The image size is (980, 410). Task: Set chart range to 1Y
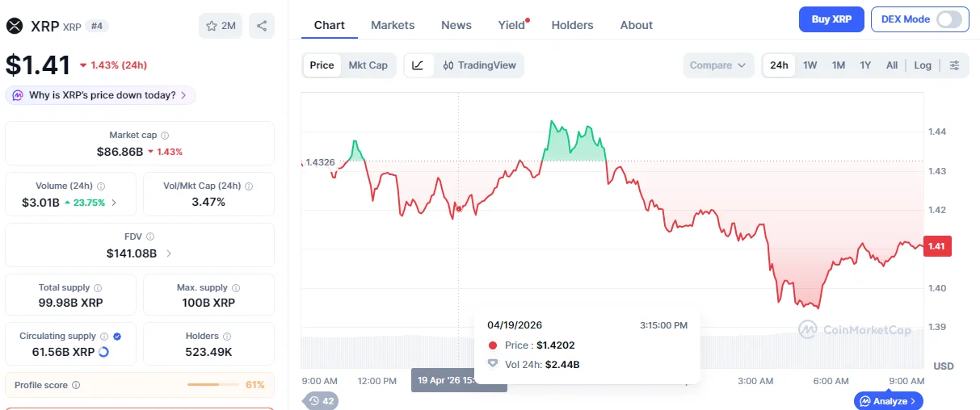point(865,65)
